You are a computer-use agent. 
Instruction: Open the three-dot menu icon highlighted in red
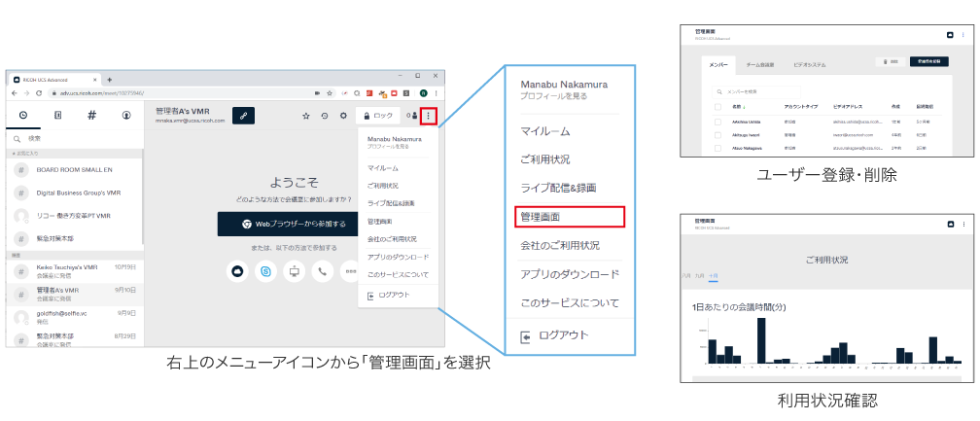point(429,116)
